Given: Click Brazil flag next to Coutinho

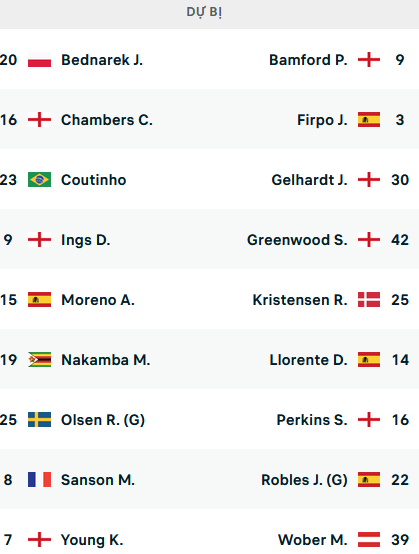Looking at the screenshot, I should pyautogui.click(x=39, y=179).
